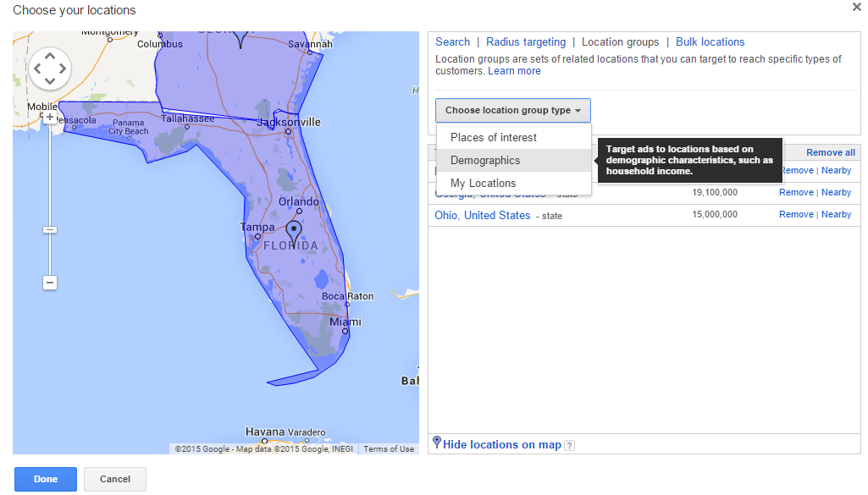This screenshot has width=868, height=495.
Task: Click Nearby in the first location row
Action: (x=836, y=170)
